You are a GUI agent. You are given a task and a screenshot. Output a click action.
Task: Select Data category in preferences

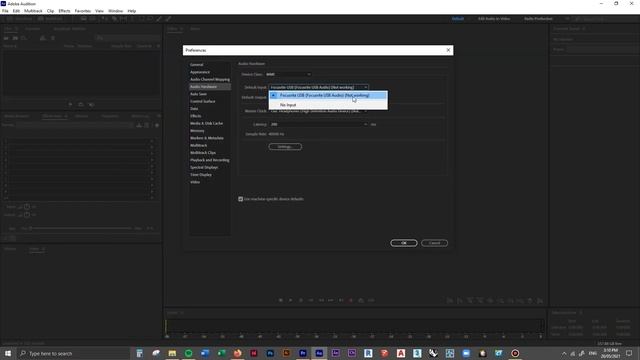click(x=194, y=109)
